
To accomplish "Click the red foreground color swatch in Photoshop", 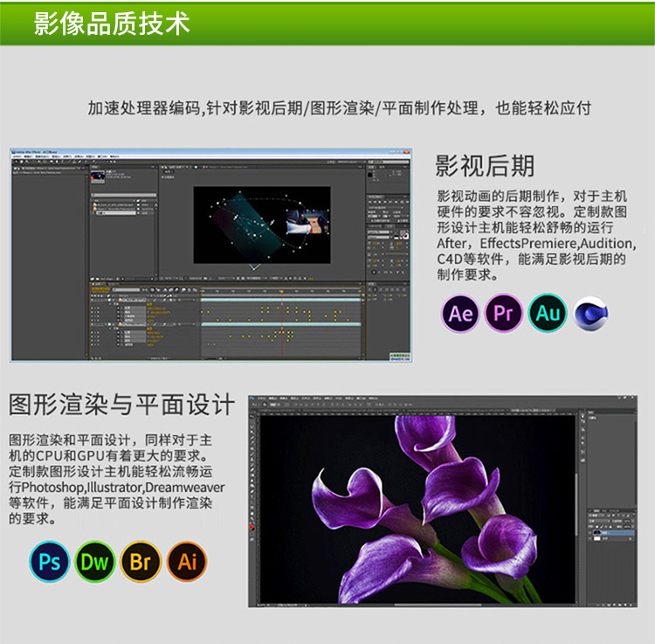I will point(252,527).
